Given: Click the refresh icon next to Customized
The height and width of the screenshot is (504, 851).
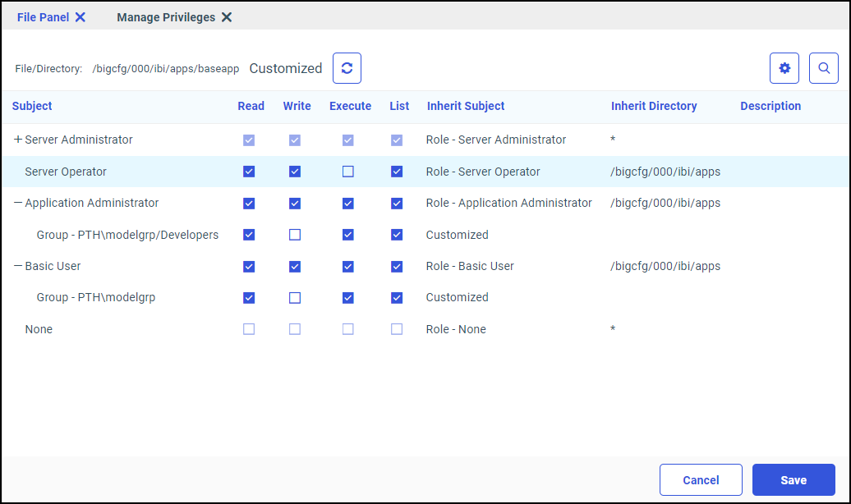Looking at the screenshot, I should click(346, 68).
